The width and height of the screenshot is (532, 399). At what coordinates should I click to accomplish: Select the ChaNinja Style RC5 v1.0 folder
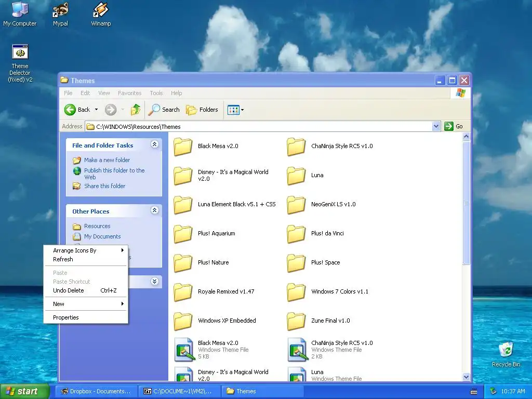point(330,146)
